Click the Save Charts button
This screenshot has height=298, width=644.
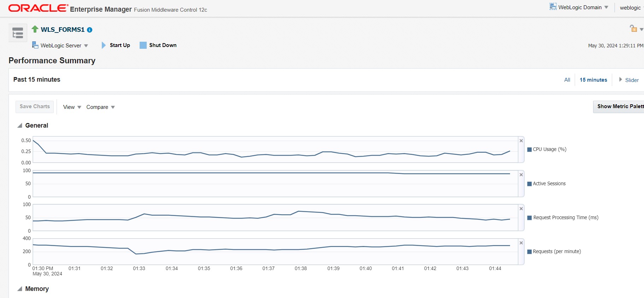35,107
